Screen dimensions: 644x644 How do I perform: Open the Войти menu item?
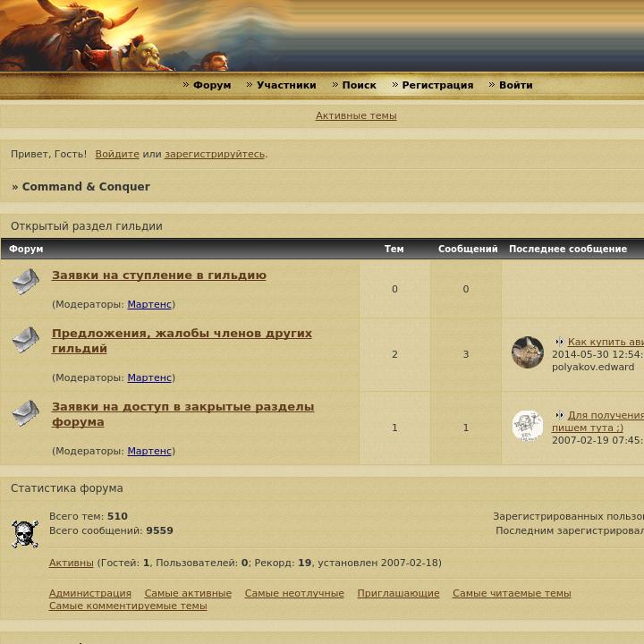(x=516, y=85)
